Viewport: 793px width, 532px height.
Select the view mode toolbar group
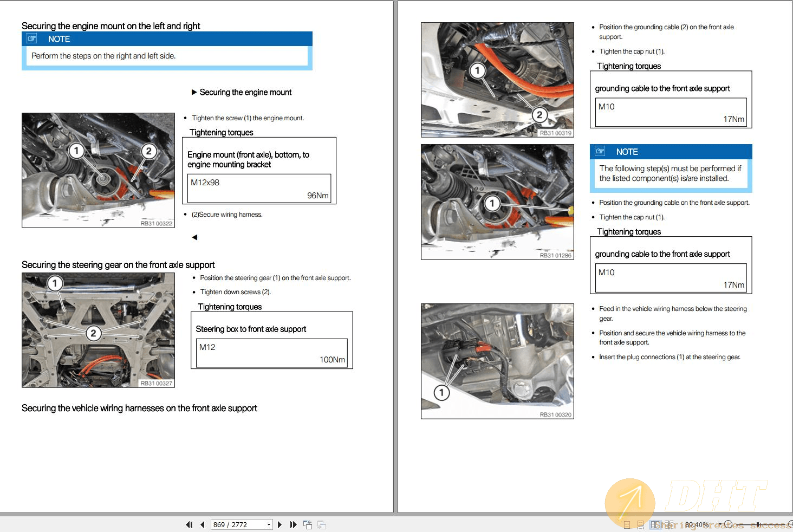648,524
